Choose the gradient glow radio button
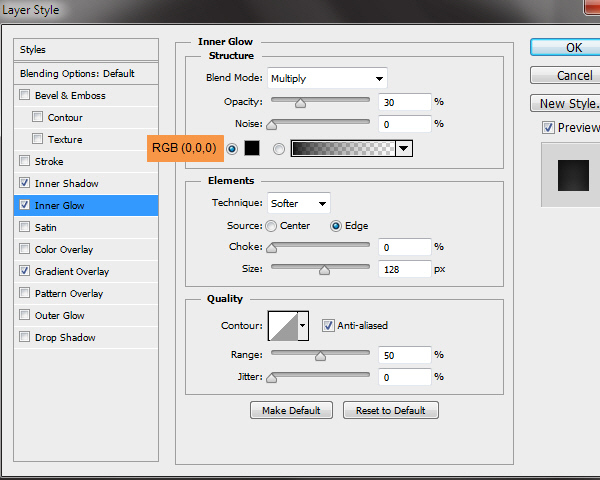The height and width of the screenshot is (480, 600). (x=278, y=149)
